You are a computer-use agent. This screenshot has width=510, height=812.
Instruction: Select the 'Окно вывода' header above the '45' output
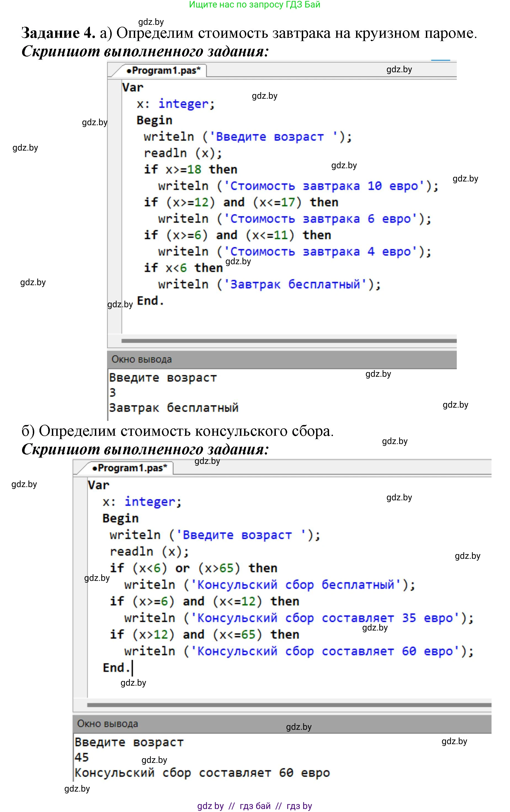pyautogui.click(x=107, y=724)
